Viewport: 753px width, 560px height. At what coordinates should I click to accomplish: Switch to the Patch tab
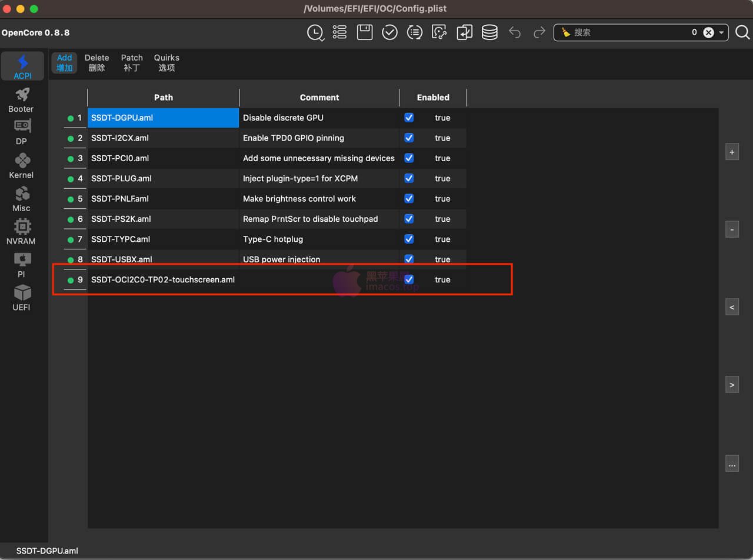click(x=132, y=62)
